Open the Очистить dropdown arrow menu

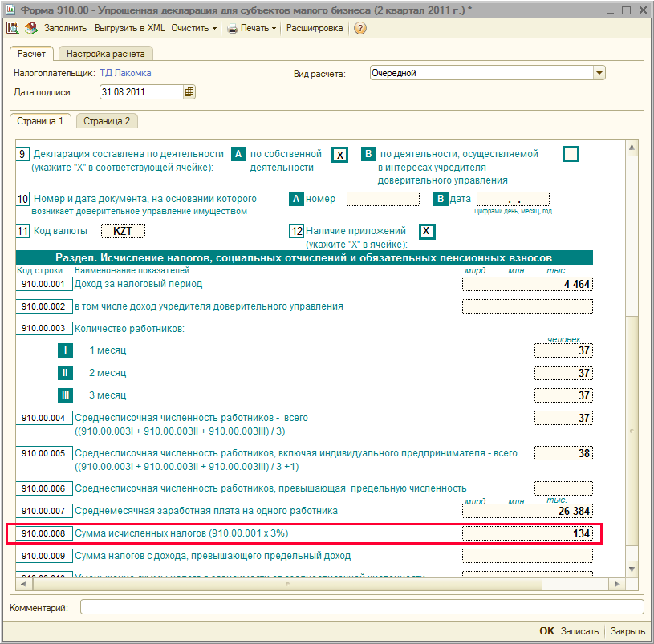(x=214, y=28)
